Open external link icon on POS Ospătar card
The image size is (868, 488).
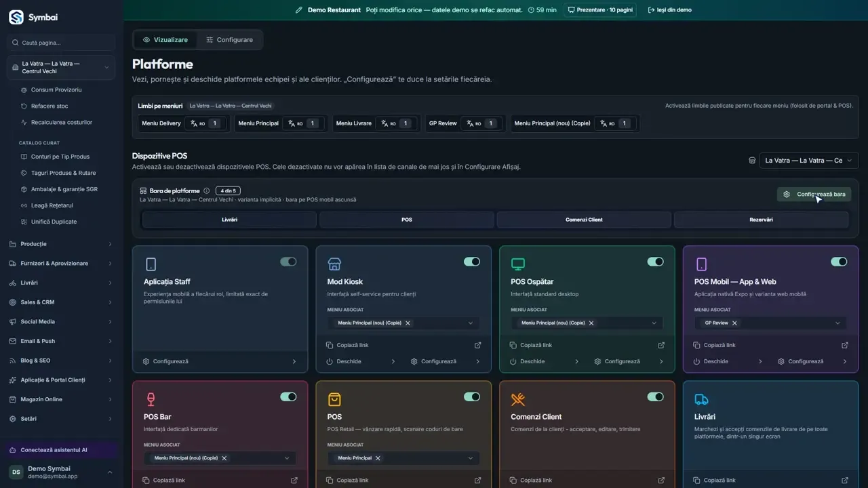coord(661,345)
